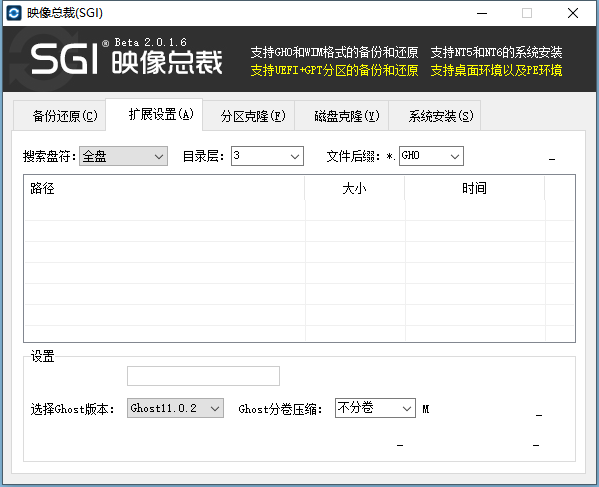The image size is (599, 487).
Task: Click the 路径 column header
Action: pyautogui.click(x=164, y=188)
